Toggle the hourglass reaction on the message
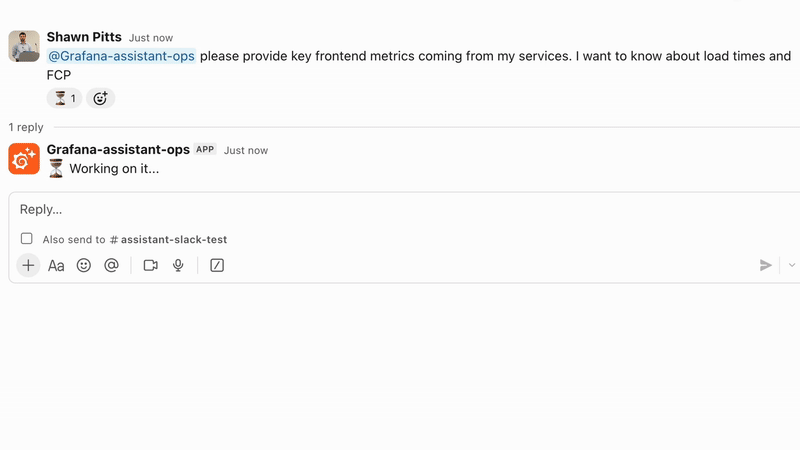The height and width of the screenshot is (450, 800). [64, 98]
